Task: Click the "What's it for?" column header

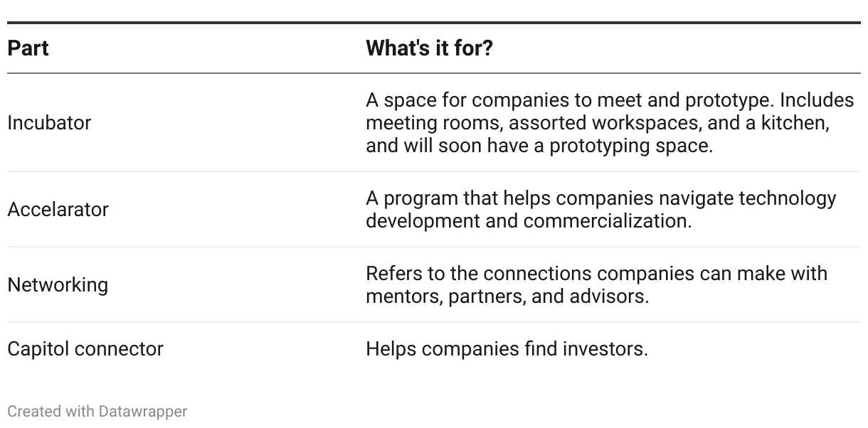Action: pos(428,48)
